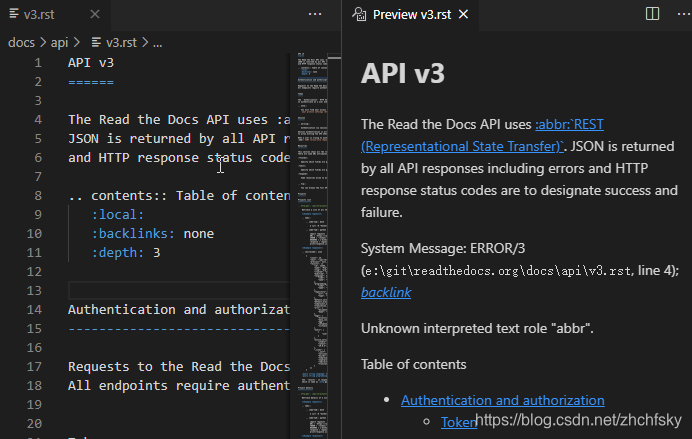This screenshot has height=439, width=692.
Task: Click 'JSON is returned by all API' editor line
Action: [179, 139]
